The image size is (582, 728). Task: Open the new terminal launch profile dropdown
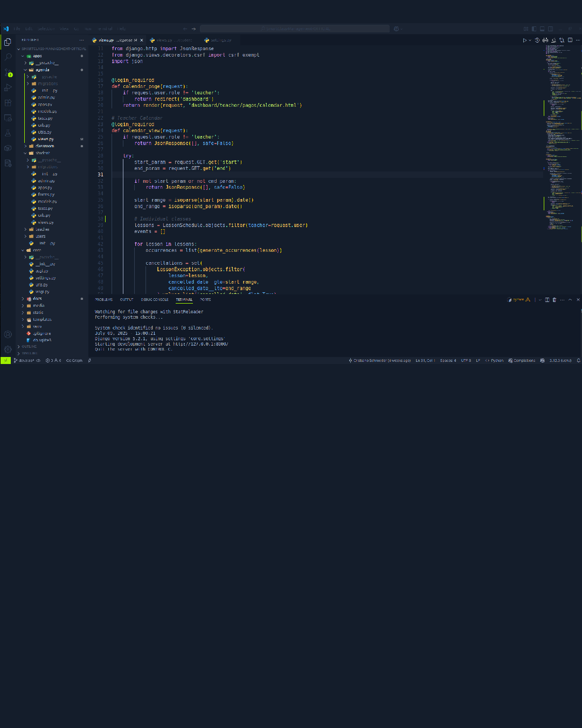540,300
